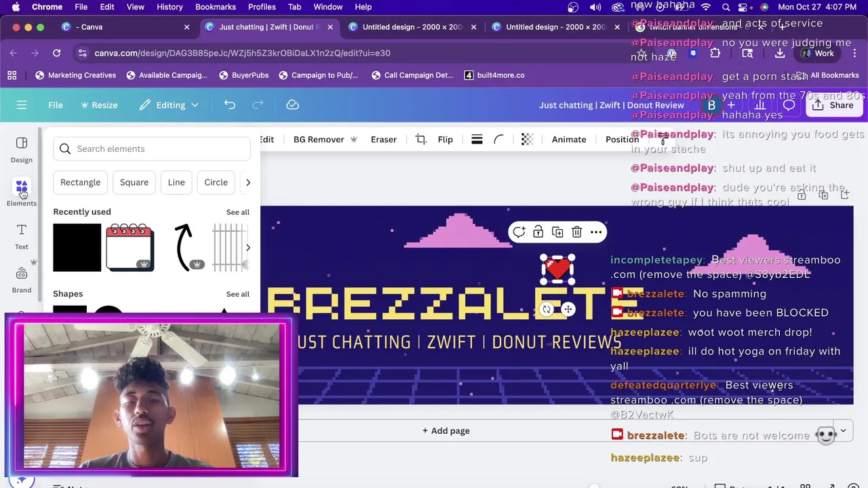Viewport: 868px width, 488px height.
Task: Click the Resize button
Action: click(99, 105)
